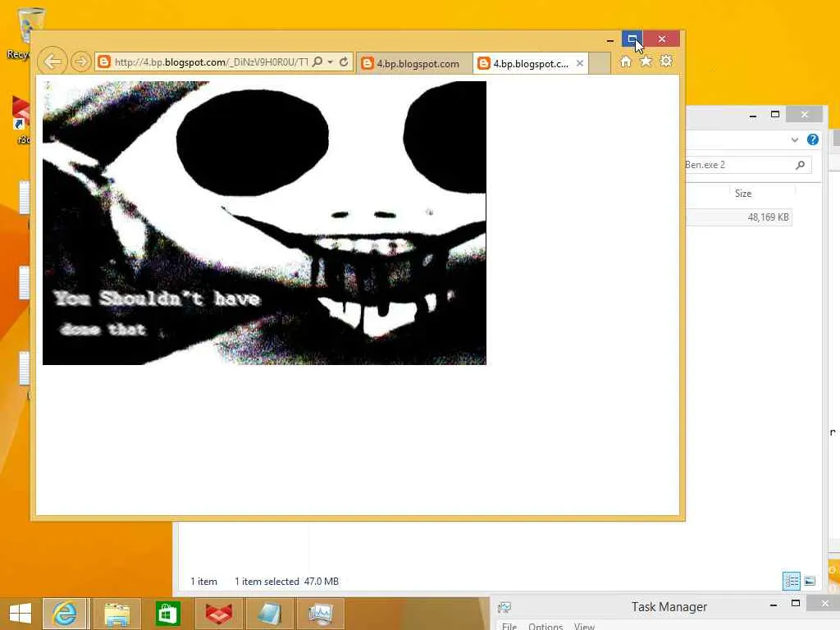Viewport: 840px width, 630px height.
Task: Expand the File Explorer ribbon chevron
Action: tap(794, 139)
